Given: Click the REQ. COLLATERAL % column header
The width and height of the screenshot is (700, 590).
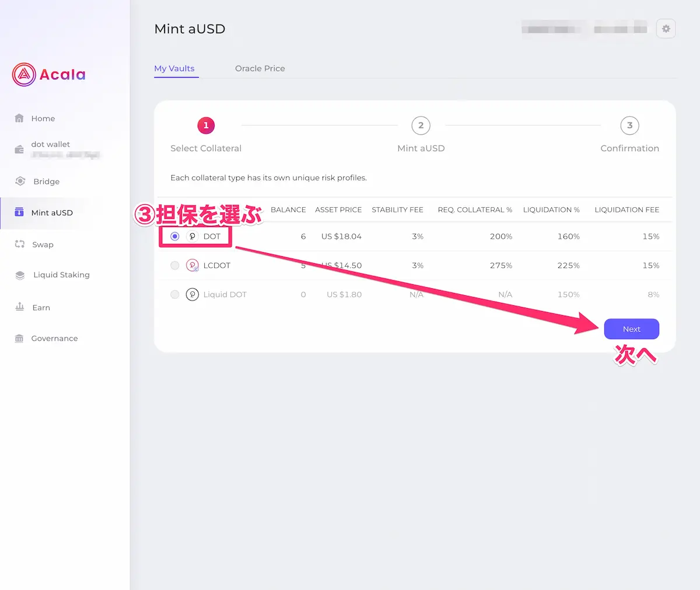Looking at the screenshot, I should [475, 210].
